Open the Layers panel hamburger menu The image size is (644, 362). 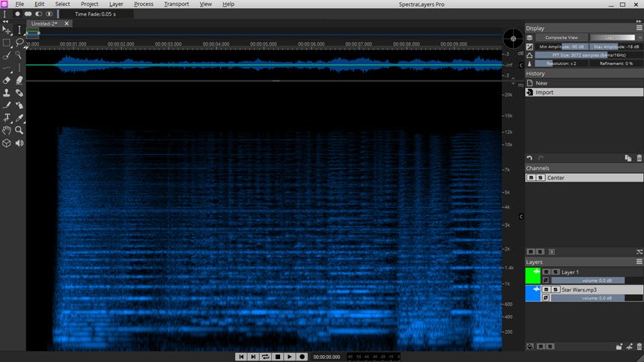point(639,262)
